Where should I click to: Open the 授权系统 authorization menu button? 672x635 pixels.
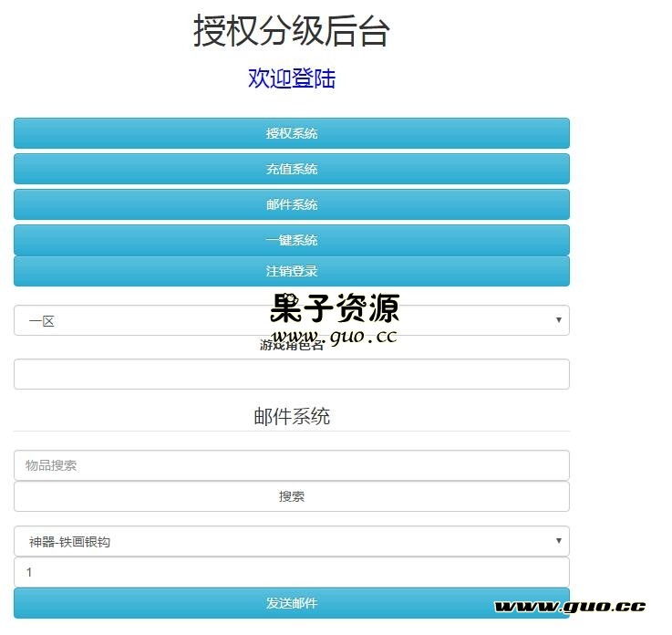(292, 133)
